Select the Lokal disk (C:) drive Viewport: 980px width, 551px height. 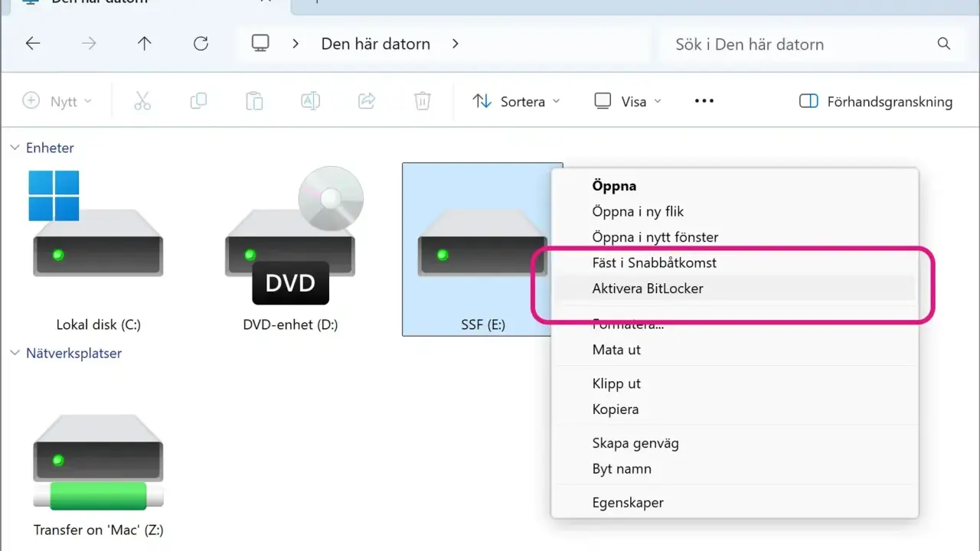point(98,250)
